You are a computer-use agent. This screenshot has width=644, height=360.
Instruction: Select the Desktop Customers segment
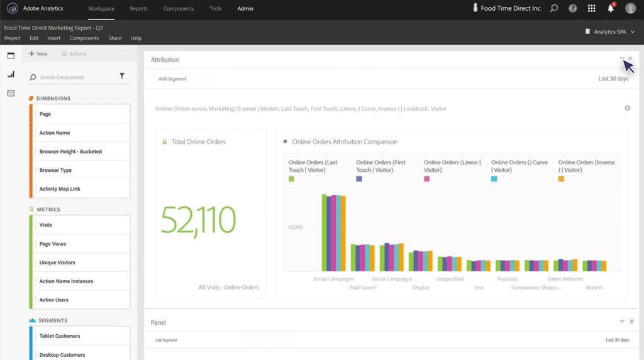coord(80,354)
